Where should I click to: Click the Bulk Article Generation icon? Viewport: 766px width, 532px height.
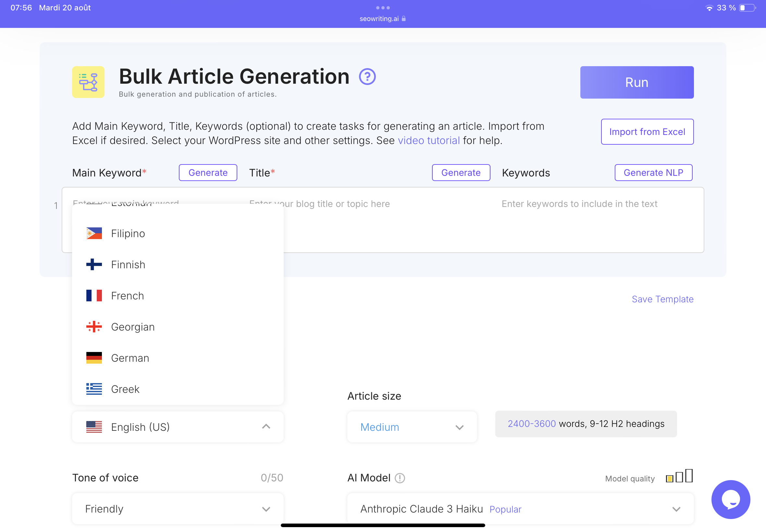pos(88,82)
